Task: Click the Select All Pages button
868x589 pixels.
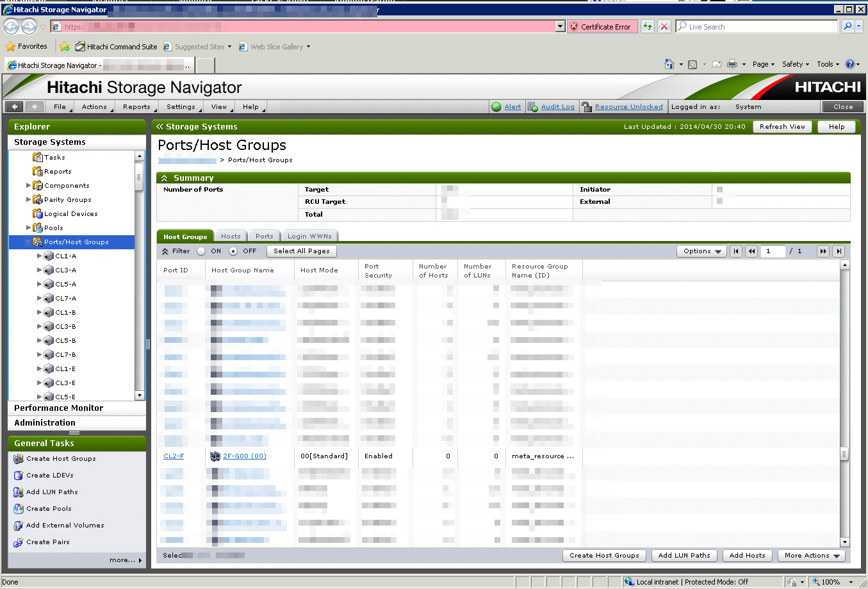Action: pos(302,251)
